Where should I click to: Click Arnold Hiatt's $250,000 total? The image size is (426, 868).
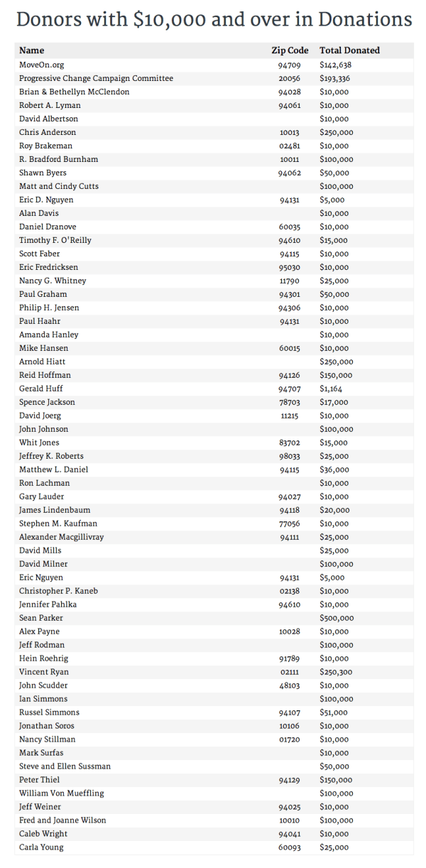pos(337,362)
